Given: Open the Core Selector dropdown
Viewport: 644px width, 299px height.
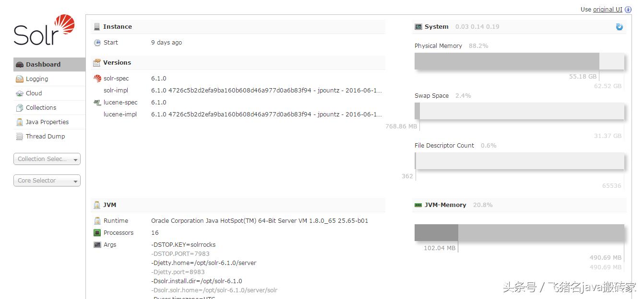Looking at the screenshot, I should 47,181.
